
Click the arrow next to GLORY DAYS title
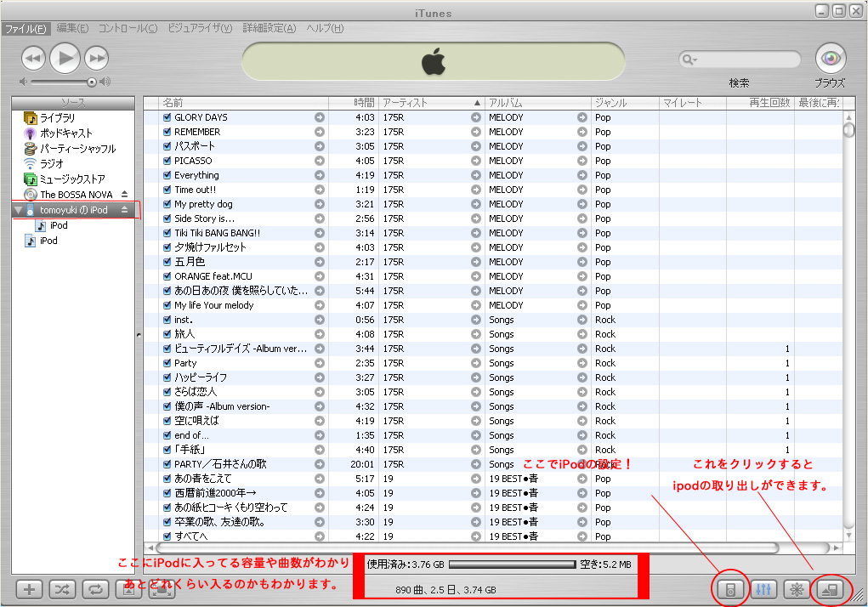coord(320,117)
